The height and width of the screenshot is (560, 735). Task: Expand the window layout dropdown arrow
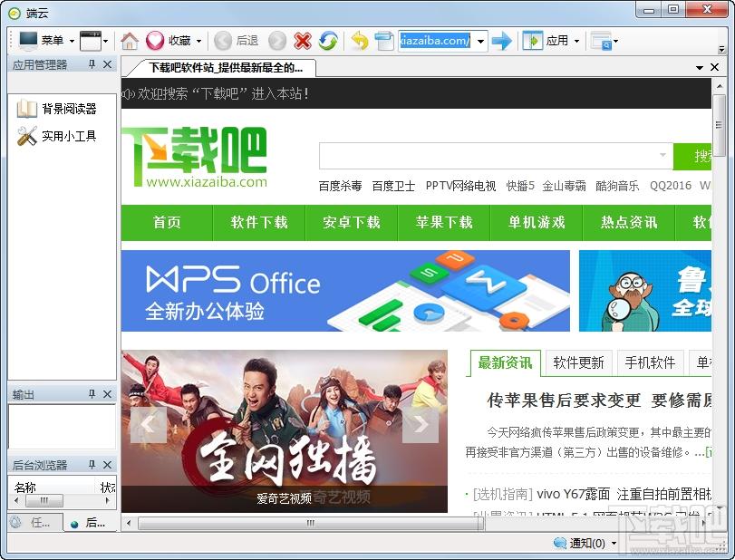click(106, 42)
